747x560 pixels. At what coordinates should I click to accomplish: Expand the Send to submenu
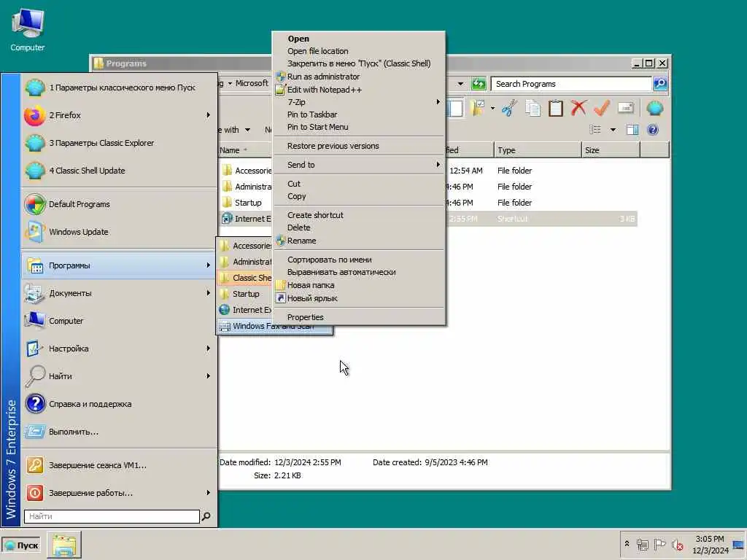(x=358, y=165)
